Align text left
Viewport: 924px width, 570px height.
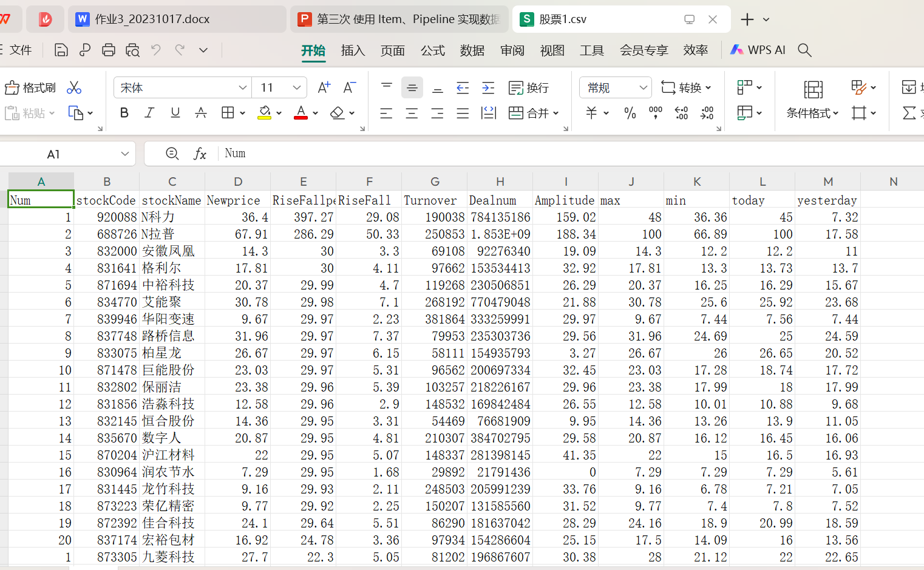tap(386, 113)
